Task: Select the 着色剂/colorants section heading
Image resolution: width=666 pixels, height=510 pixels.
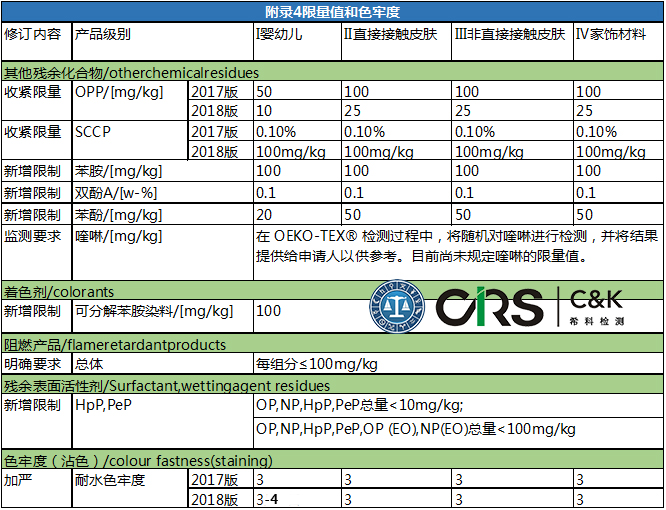Action: [x=58, y=291]
